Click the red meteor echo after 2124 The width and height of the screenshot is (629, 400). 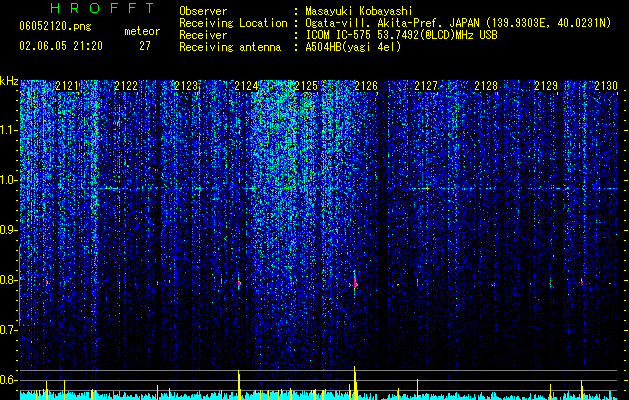pos(239,284)
